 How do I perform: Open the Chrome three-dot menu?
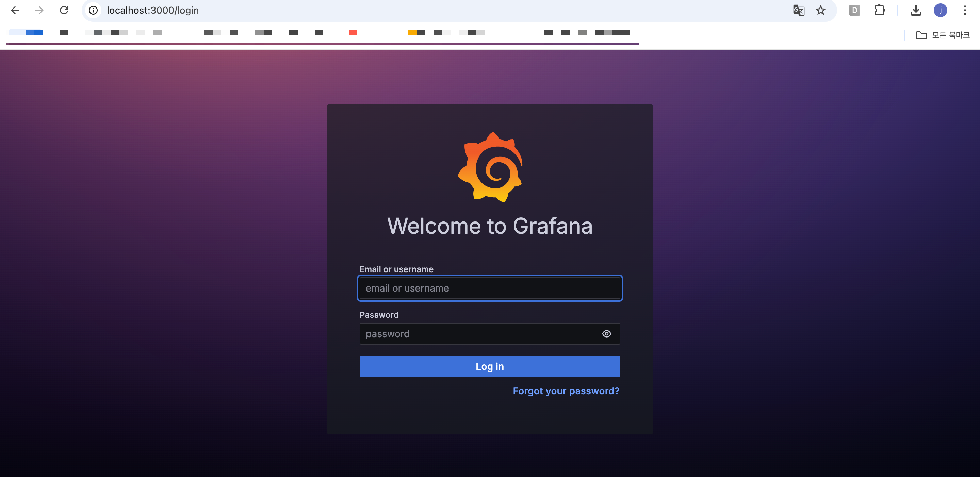click(965, 10)
